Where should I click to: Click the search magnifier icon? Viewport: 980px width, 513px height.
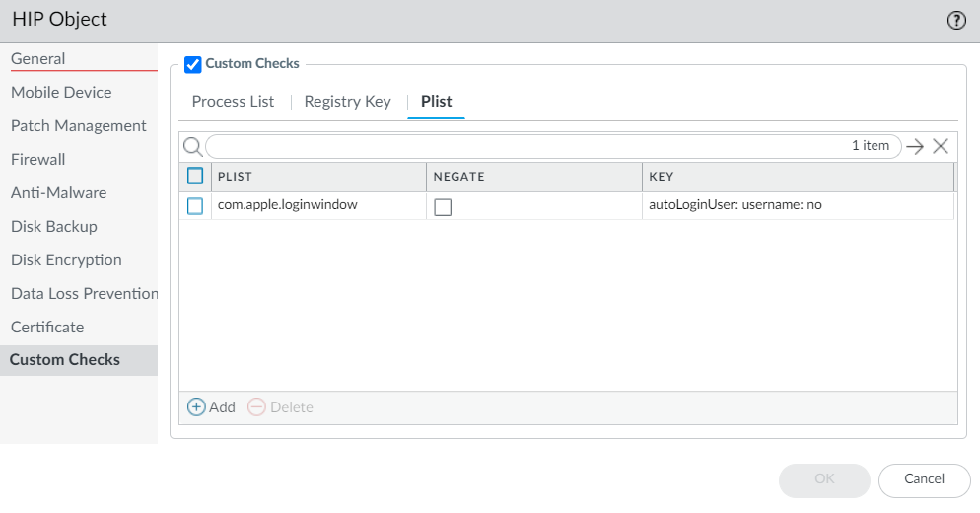click(x=193, y=146)
